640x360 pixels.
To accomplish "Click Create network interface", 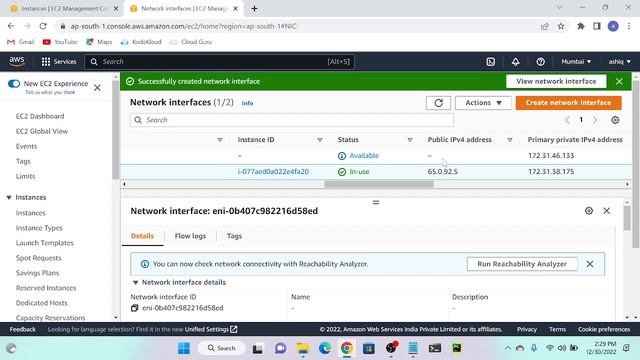I will 568,103.
